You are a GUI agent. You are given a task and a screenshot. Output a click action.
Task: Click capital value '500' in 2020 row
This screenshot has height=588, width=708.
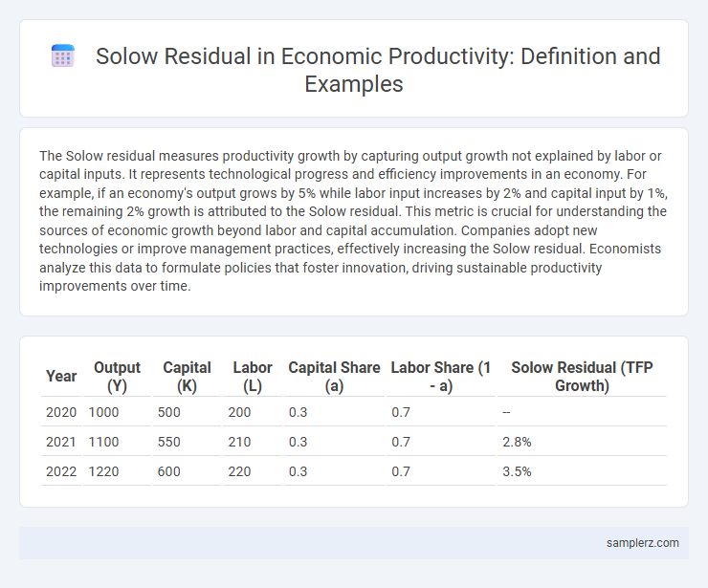169,412
